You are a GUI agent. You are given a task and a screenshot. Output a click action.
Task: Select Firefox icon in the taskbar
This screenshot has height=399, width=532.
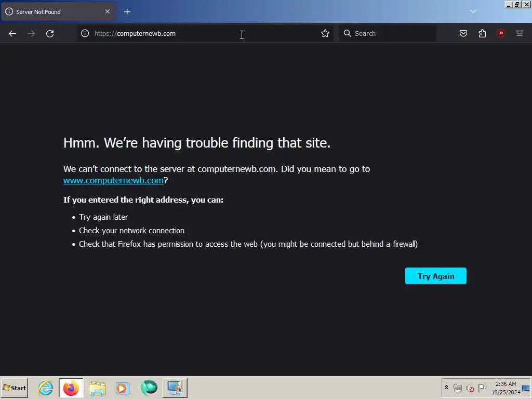coord(71,388)
